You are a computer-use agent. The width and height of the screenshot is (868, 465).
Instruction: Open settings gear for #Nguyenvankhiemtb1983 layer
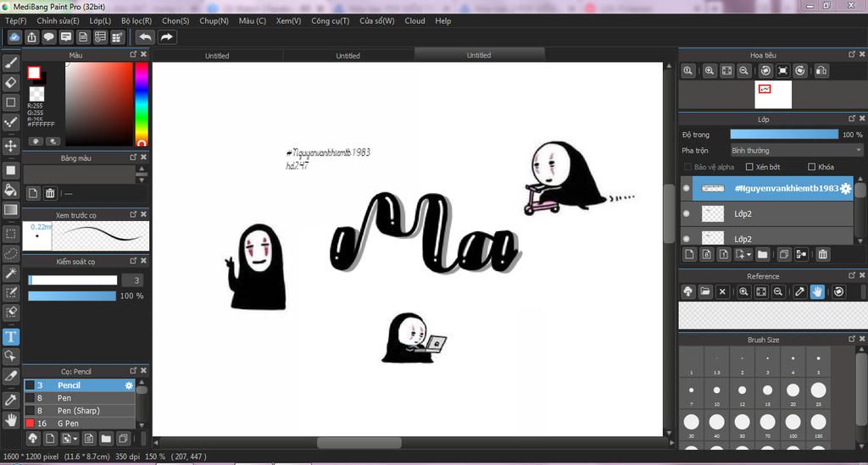click(x=845, y=189)
